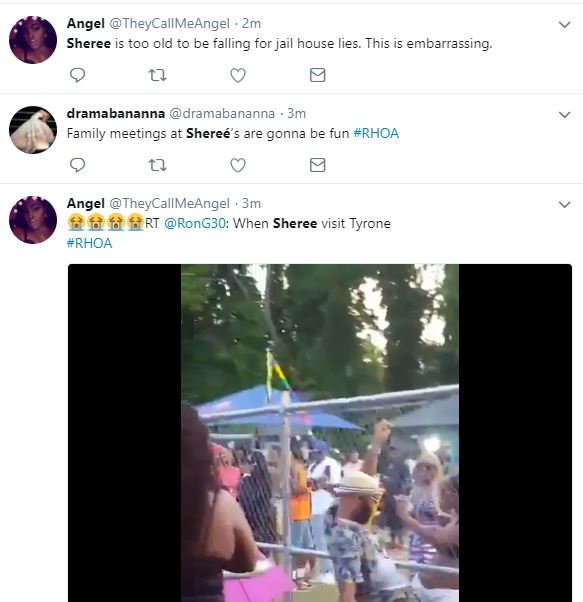Viewport: 583px width, 602px height.
Task: Like the tweet about Sheree being too old
Action: click(x=238, y=75)
